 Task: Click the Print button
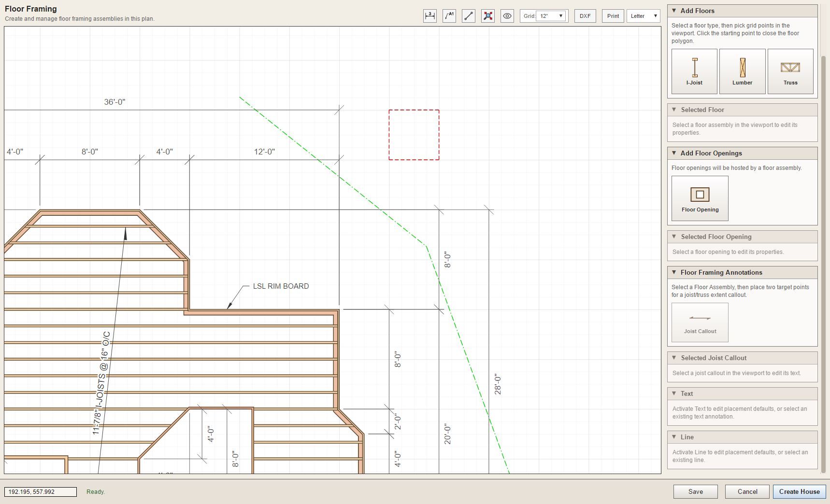click(x=613, y=16)
